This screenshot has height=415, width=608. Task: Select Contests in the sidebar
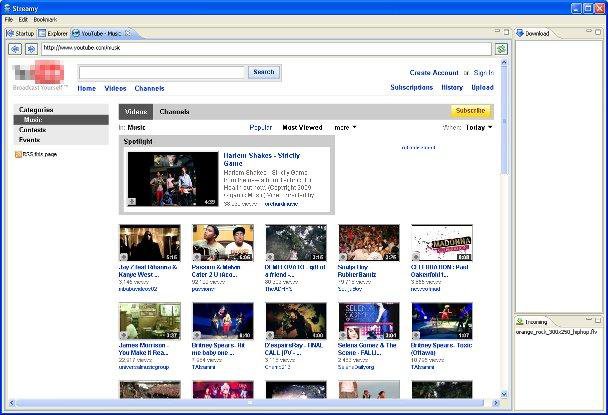pos(33,130)
